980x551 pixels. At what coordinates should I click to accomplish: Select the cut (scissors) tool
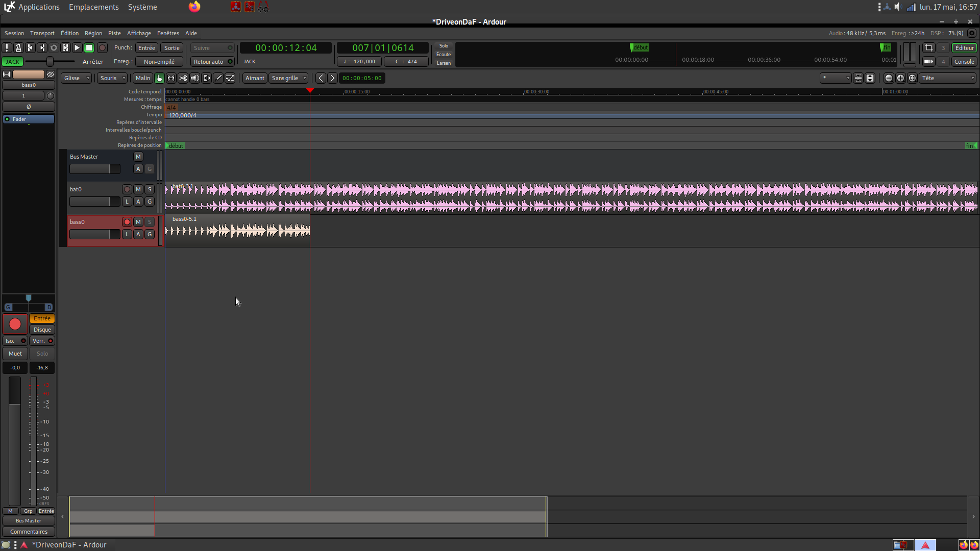pyautogui.click(x=183, y=78)
